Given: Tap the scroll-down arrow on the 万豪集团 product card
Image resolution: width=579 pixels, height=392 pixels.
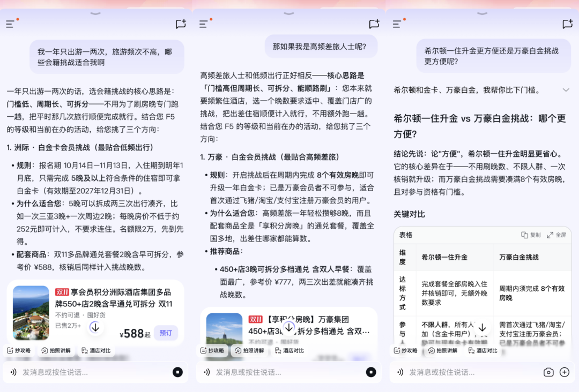Looking at the screenshot, I should coord(289,327).
